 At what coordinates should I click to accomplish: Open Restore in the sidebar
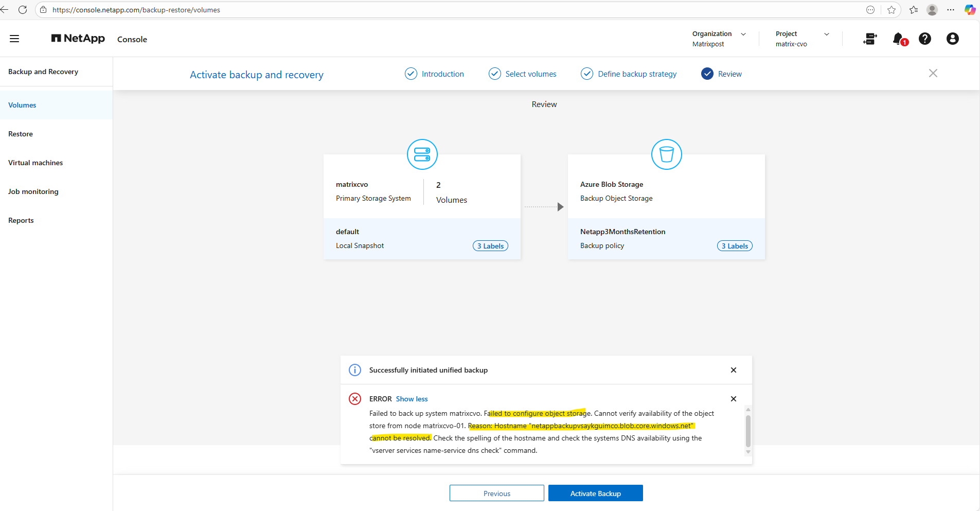[21, 134]
